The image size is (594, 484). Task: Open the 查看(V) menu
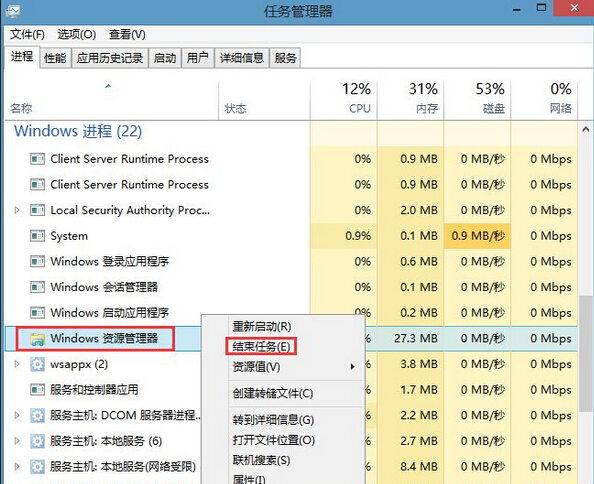127,34
